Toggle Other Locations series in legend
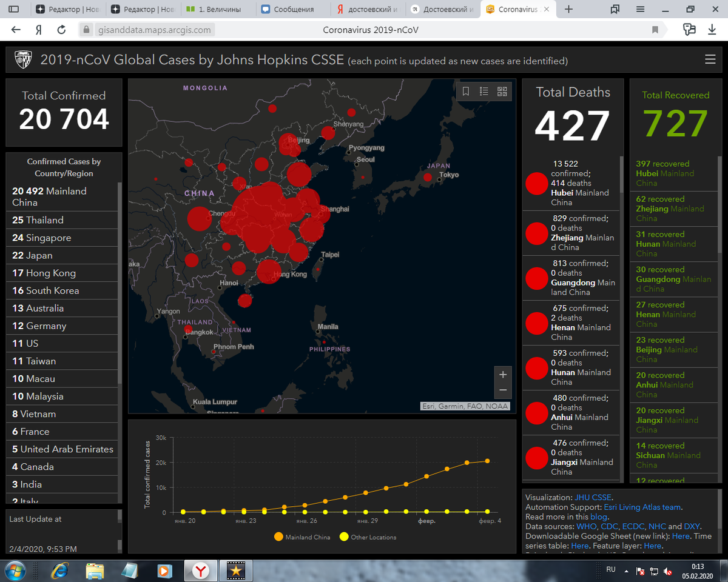Image resolution: width=728 pixels, height=582 pixels. point(368,537)
